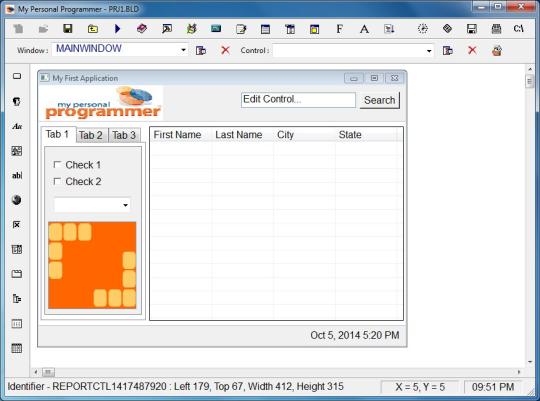Click the Identifier REPORTCTL status bar text
The image size is (540, 401).
(x=175, y=387)
